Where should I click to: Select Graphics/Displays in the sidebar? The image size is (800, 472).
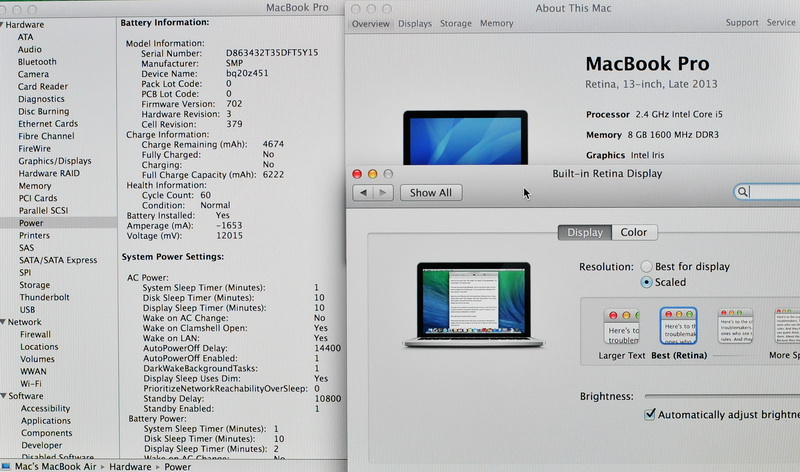(x=55, y=161)
